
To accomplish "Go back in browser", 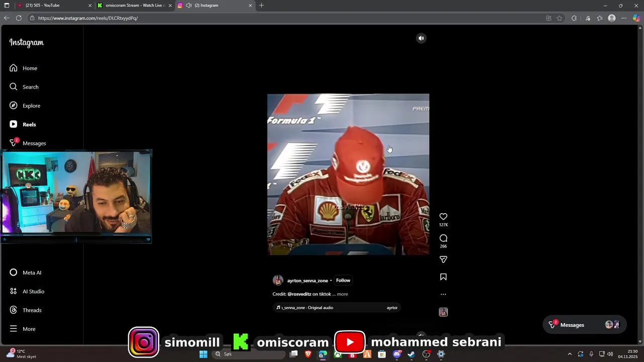I will point(7,18).
